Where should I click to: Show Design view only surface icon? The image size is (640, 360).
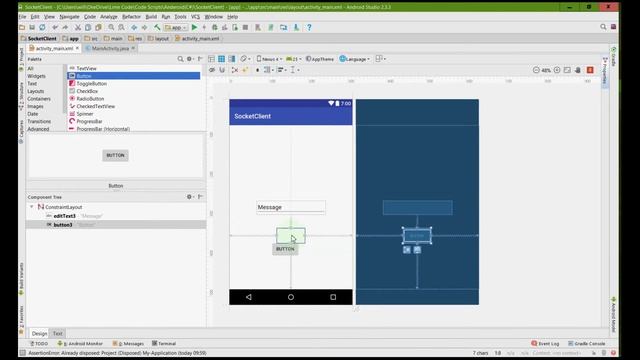[211, 59]
